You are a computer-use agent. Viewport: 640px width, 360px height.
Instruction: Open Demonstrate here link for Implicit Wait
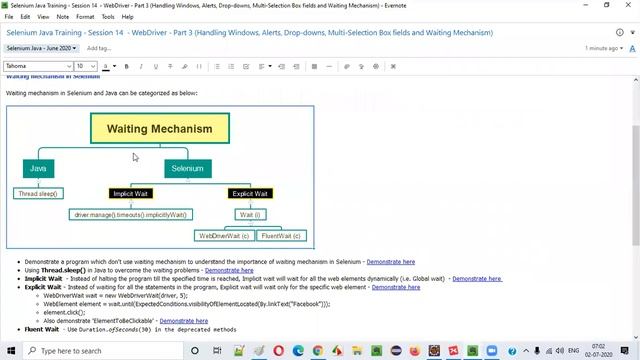477,279
